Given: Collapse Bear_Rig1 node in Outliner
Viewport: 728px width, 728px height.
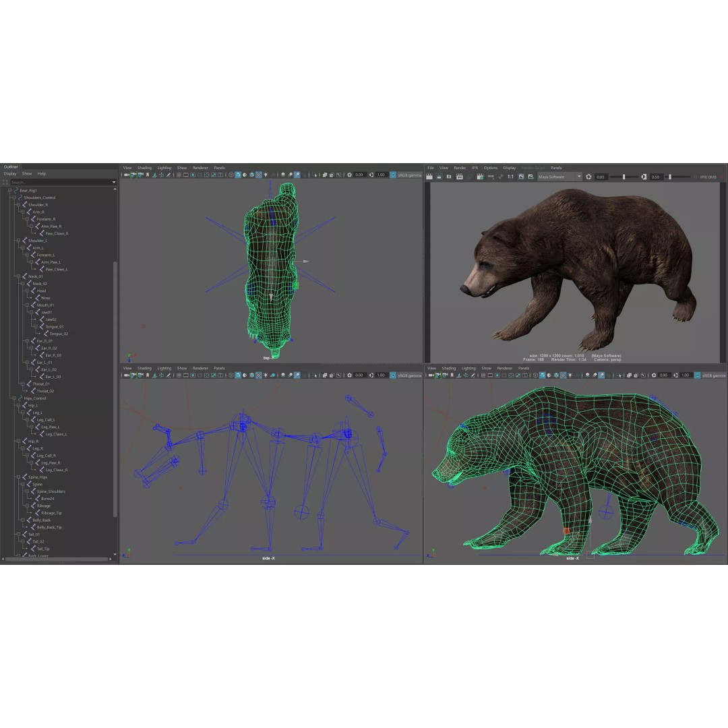Looking at the screenshot, I should (x=9, y=190).
